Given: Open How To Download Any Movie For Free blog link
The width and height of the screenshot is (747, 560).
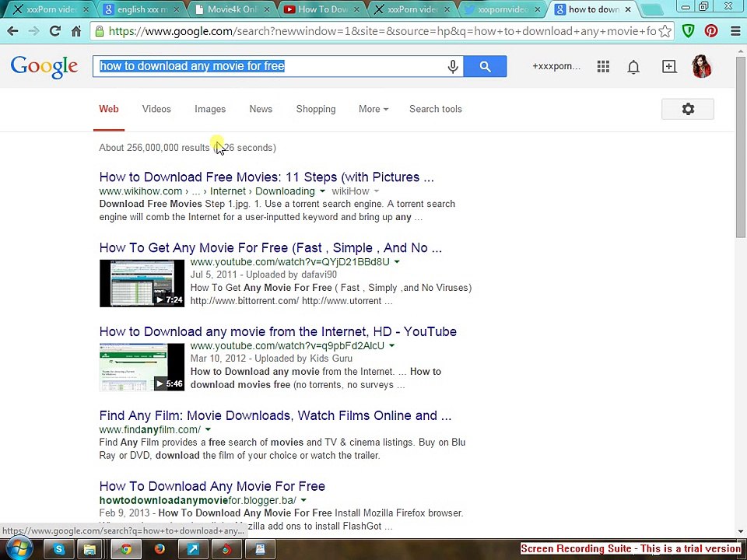Looking at the screenshot, I should click(212, 486).
